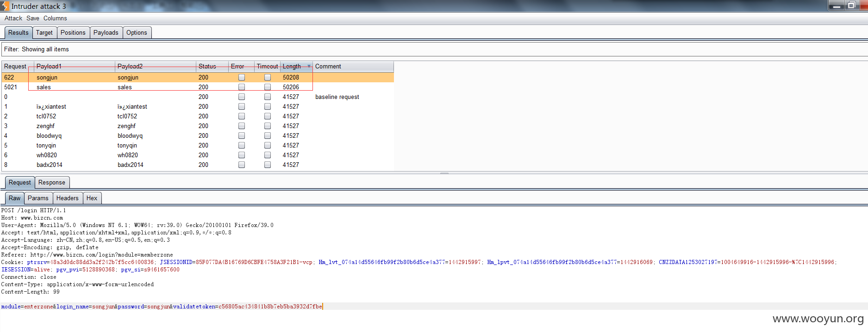Switch to the Results tab
868x332 pixels.
(19, 32)
